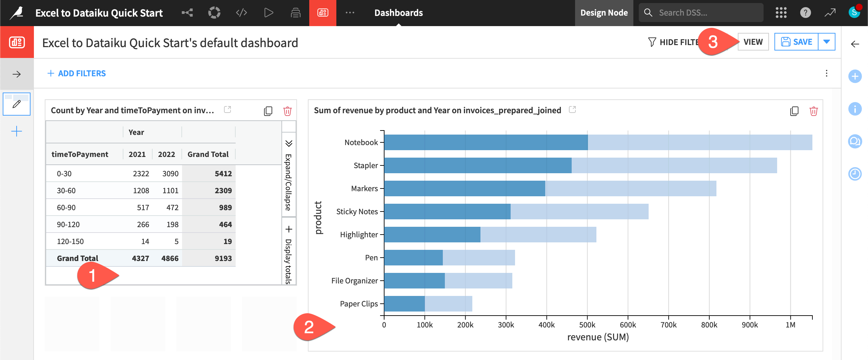The height and width of the screenshot is (360, 868).
Task: Click the 2022 column header
Action: tap(166, 154)
